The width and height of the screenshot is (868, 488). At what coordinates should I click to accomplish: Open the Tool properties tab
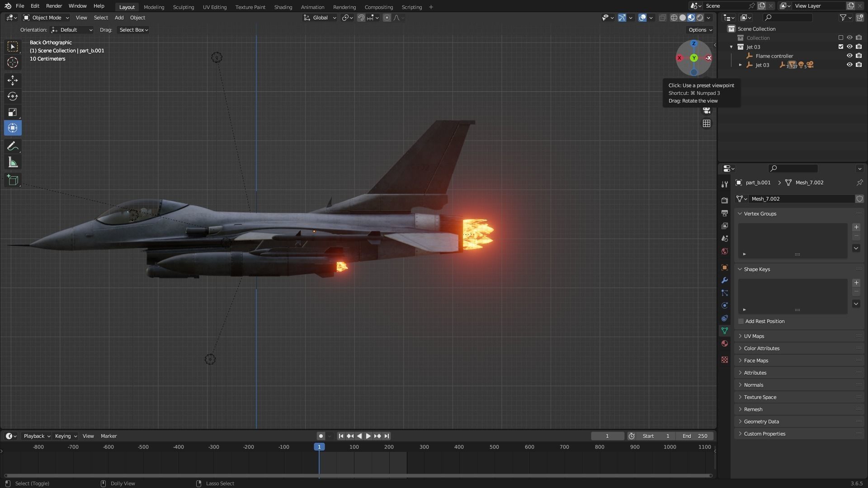(725, 184)
